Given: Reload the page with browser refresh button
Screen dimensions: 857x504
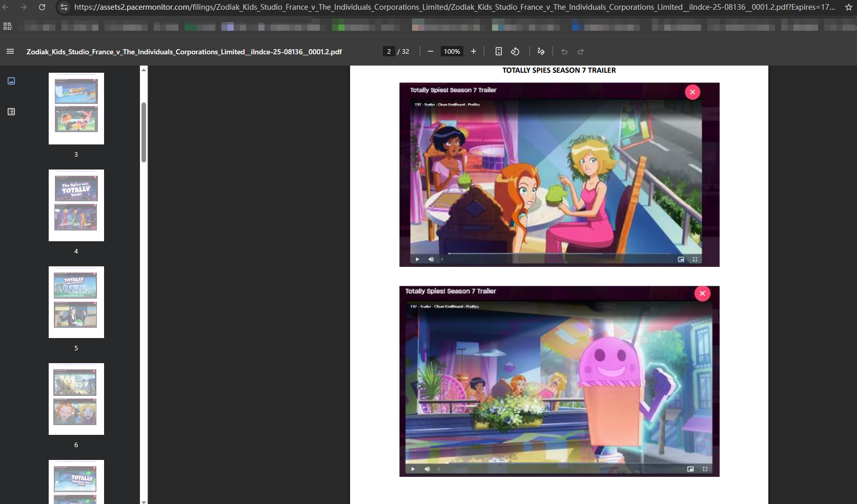Looking at the screenshot, I should point(42,7).
